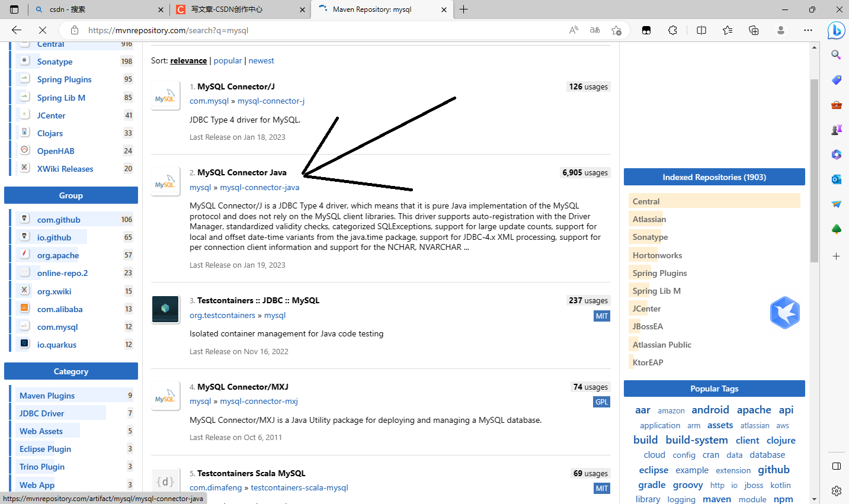
Task: Open Hortonworks indexed repository
Action: pyautogui.click(x=657, y=255)
